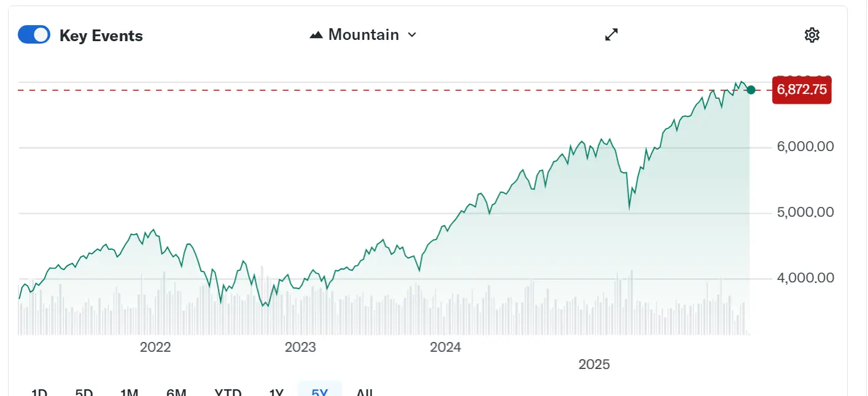Screen dimensions: 868x396
Task: Open the Mountain chart type dropdown
Action: 363,35
